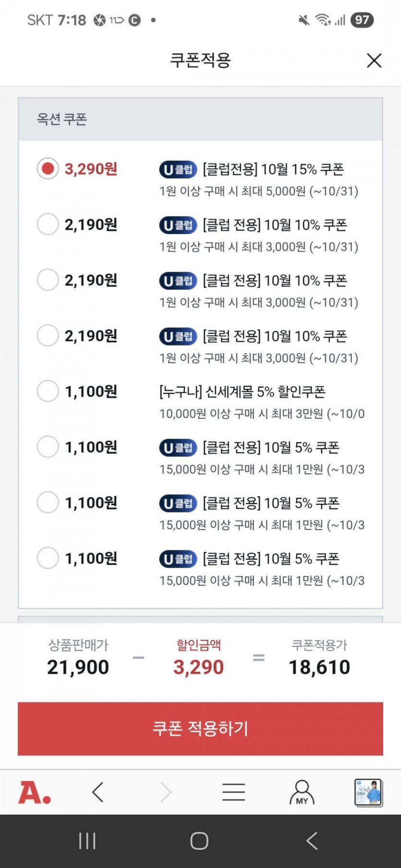
Task: Choose the 신세계몰 5% 할인쿠폰 radio button
Action: click(x=48, y=391)
